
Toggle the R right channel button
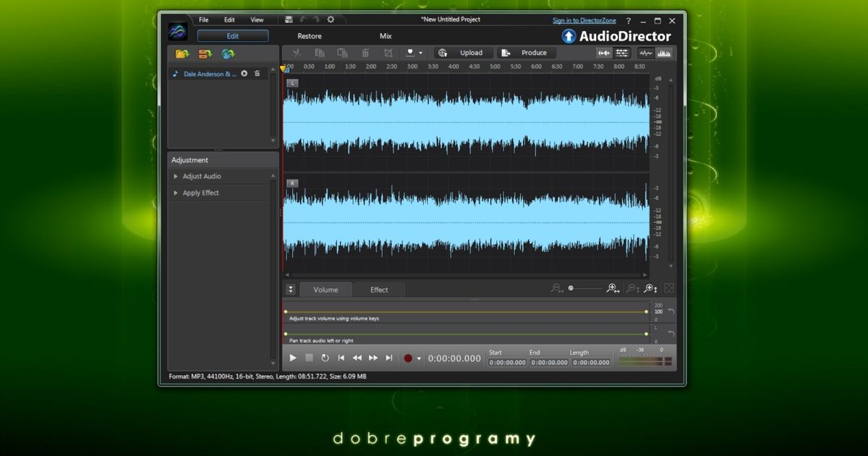292,183
